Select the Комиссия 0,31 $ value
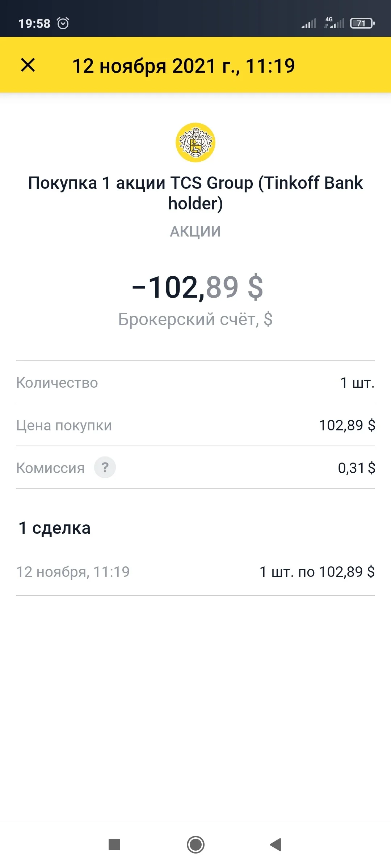 357,468
